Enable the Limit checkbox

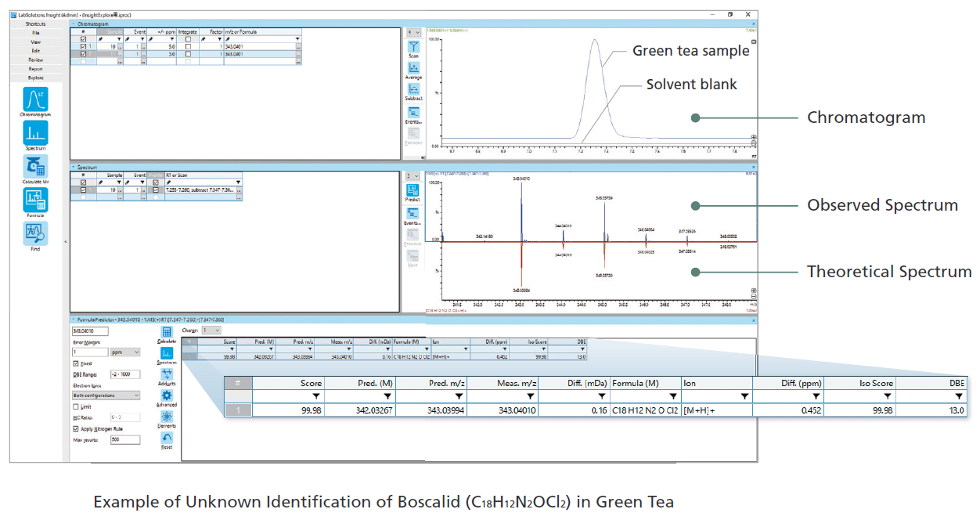[x=76, y=406]
